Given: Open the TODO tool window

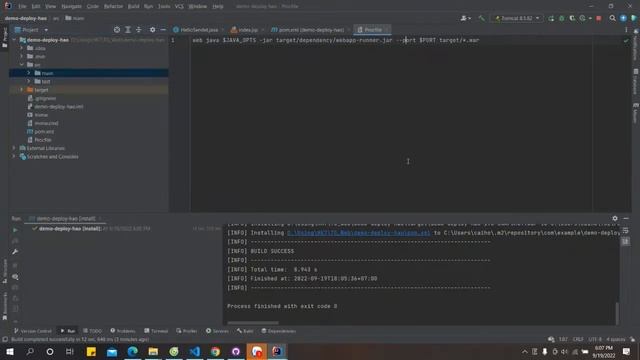Looking at the screenshot, I should coord(92,331).
